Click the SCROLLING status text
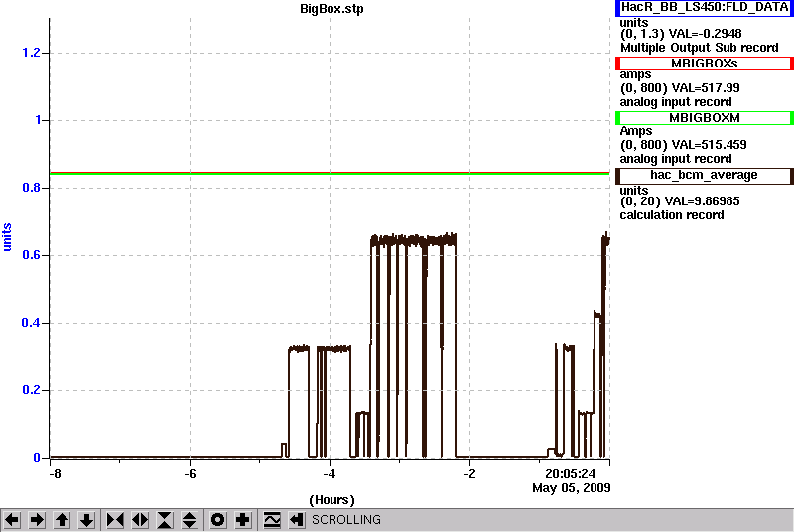 [x=345, y=520]
